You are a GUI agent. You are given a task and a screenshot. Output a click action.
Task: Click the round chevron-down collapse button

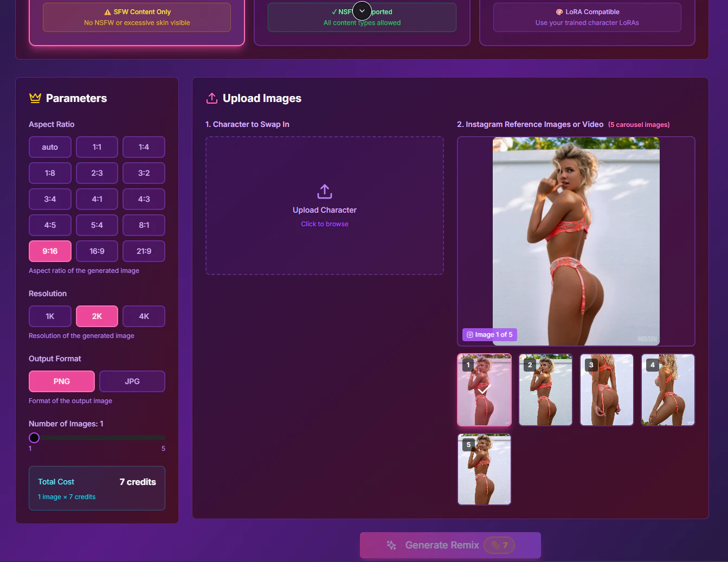coord(362,11)
